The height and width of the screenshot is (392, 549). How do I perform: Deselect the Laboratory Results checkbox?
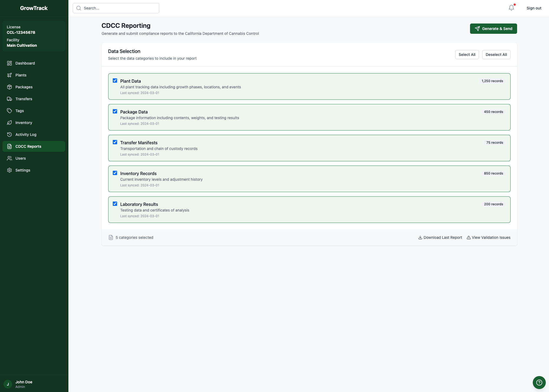(x=115, y=204)
